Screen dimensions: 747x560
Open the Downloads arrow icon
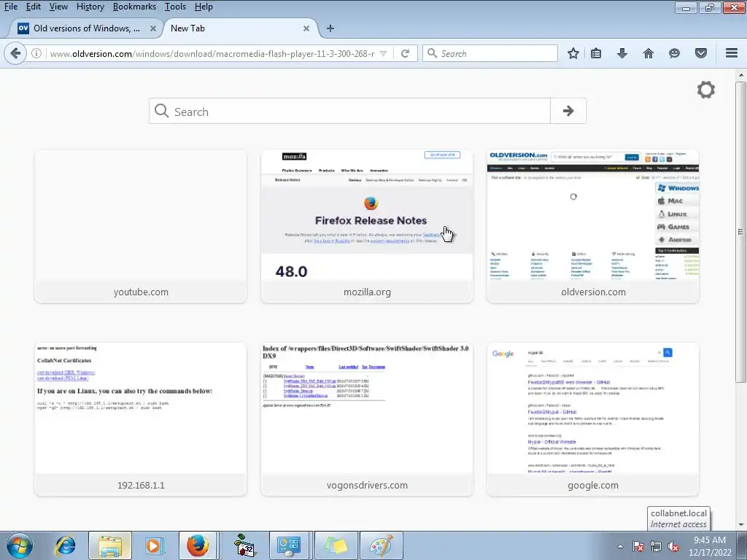(x=622, y=53)
